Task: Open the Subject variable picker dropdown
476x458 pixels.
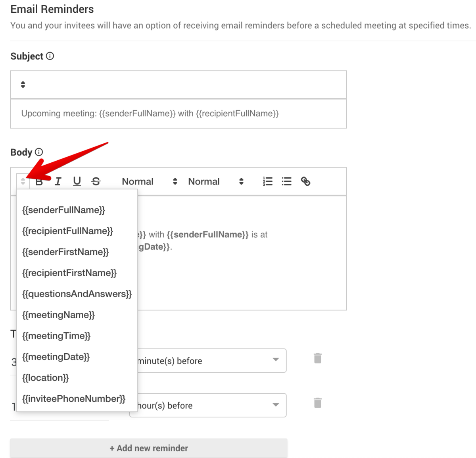Action: (x=23, y=85)
